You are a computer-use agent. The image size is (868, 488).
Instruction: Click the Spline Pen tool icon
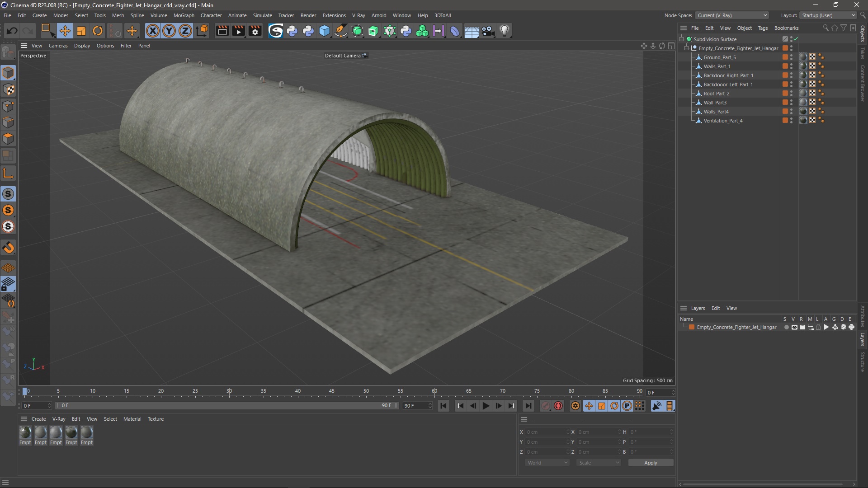click(x=341, y=31)
